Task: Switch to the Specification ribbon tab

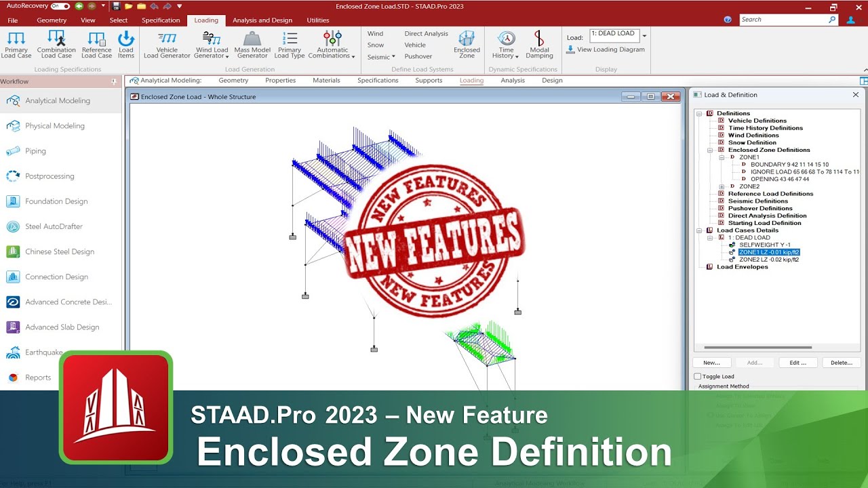Action: tap(161, 20)
